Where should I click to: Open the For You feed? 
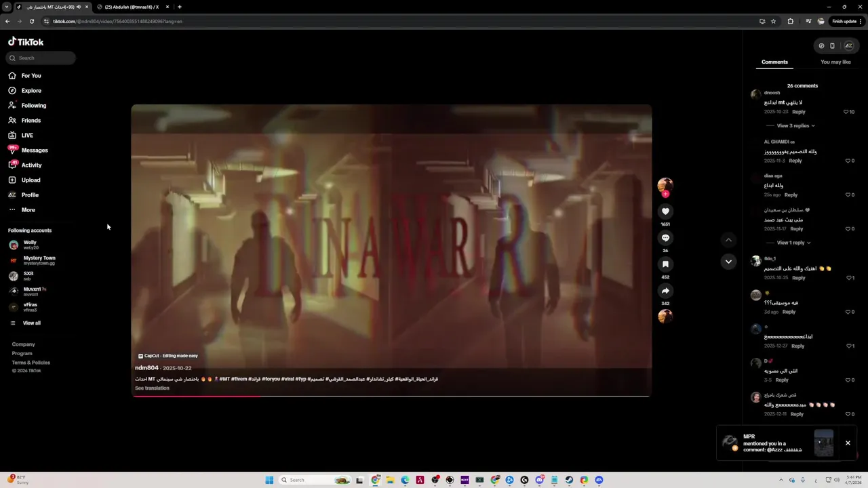(x=25, y=76)
